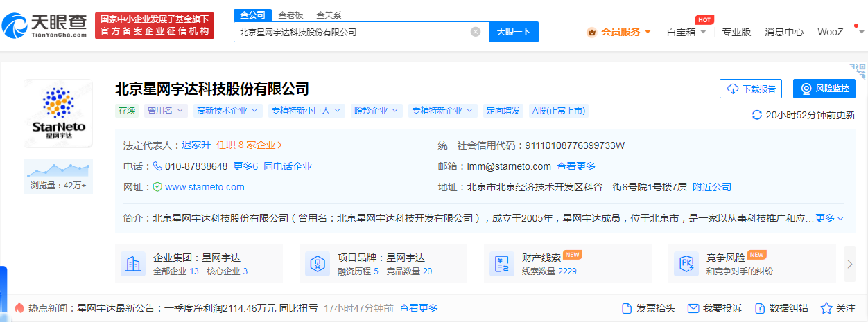The width and height of the screenshot is (868, 322).
Task: Open the 浏览量 trend chart
Action: pyautogui.click(x=58, y=176)
